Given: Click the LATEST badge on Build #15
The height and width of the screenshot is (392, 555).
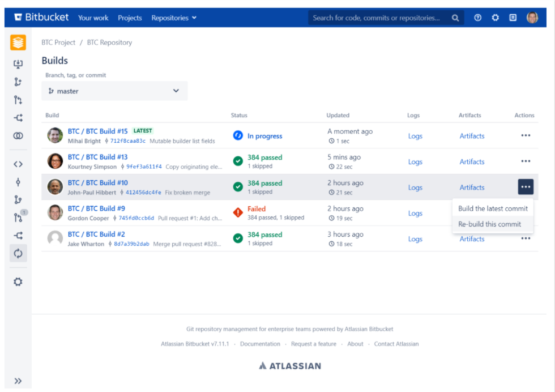Looking at the screenshot, I should coord(143,131).
